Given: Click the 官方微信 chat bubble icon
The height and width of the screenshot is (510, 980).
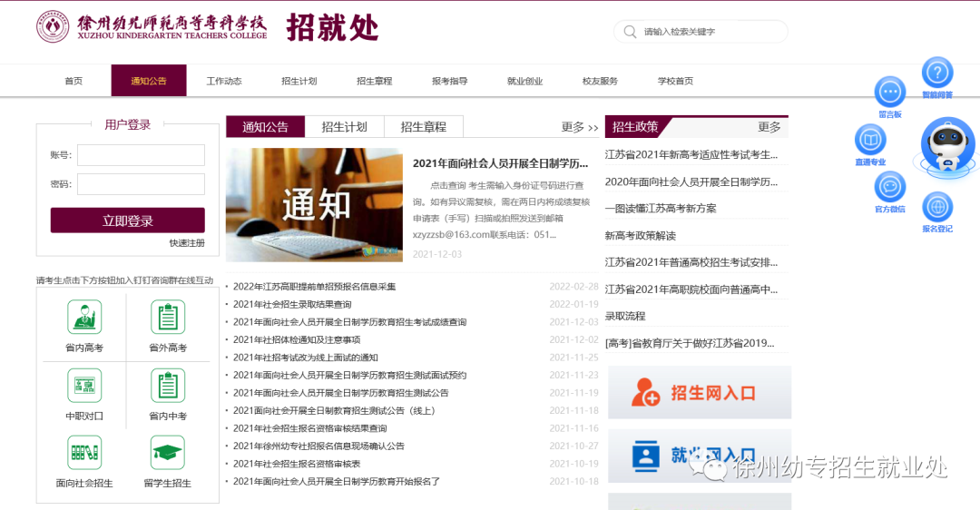Looking at the screenshot, I should pyautogui.click(x=889, y=187).
